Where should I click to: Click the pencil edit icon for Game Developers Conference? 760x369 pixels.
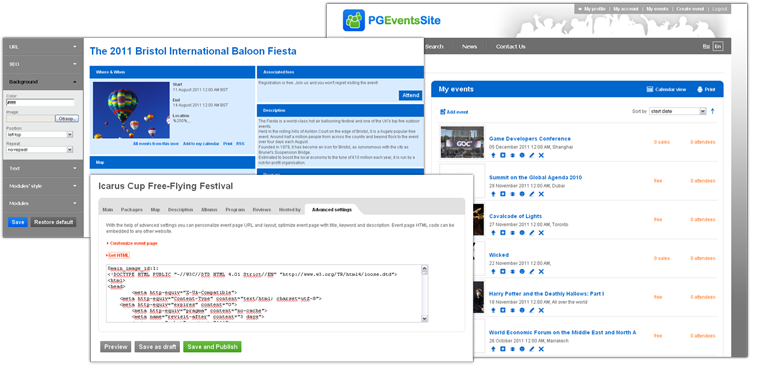(x=532, y=155)
